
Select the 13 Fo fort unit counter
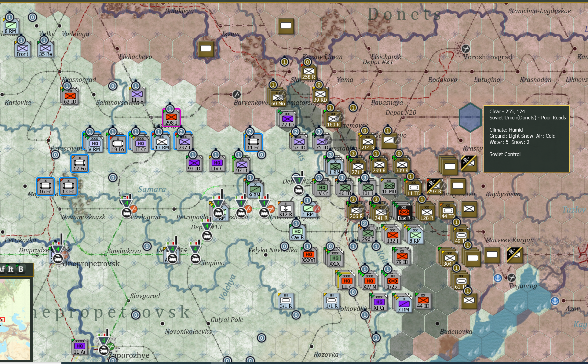tap(68, 187)
